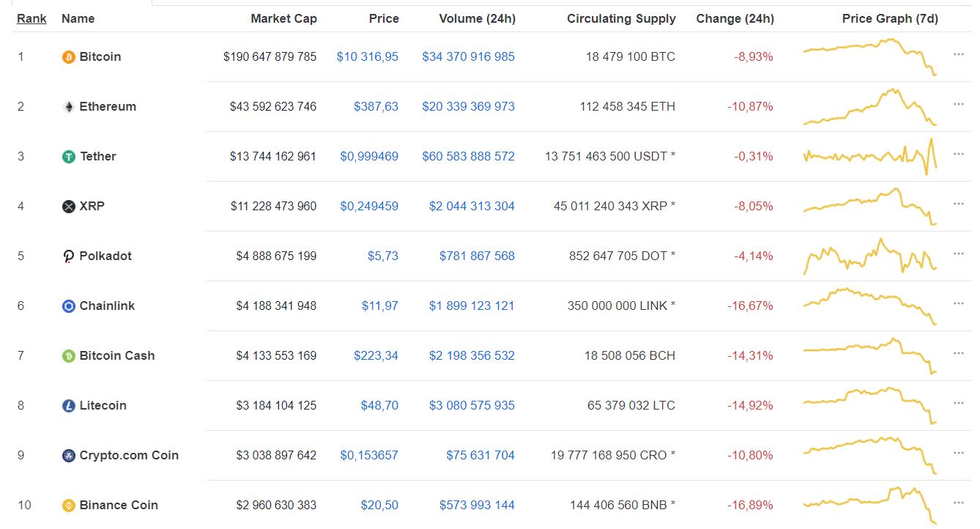Click the Chainlink logo icon

coord(69,306)
